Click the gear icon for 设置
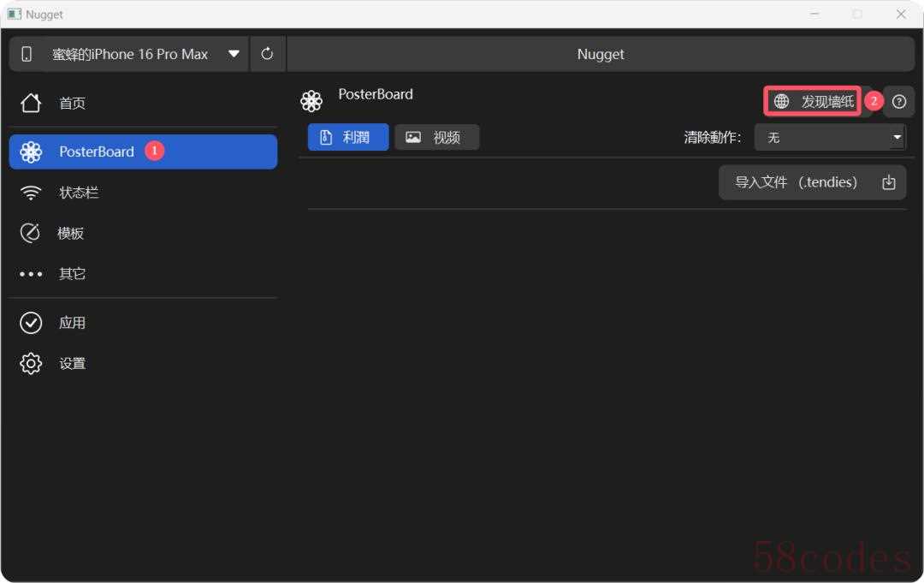Viewport: 924px width, 583px height. (x=31, y=364)
